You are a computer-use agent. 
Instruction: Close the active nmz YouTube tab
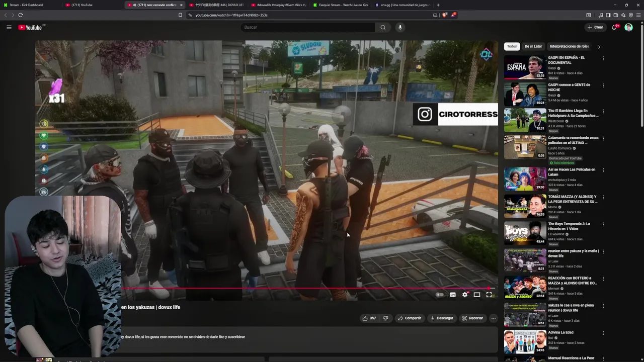coord(181,5)
